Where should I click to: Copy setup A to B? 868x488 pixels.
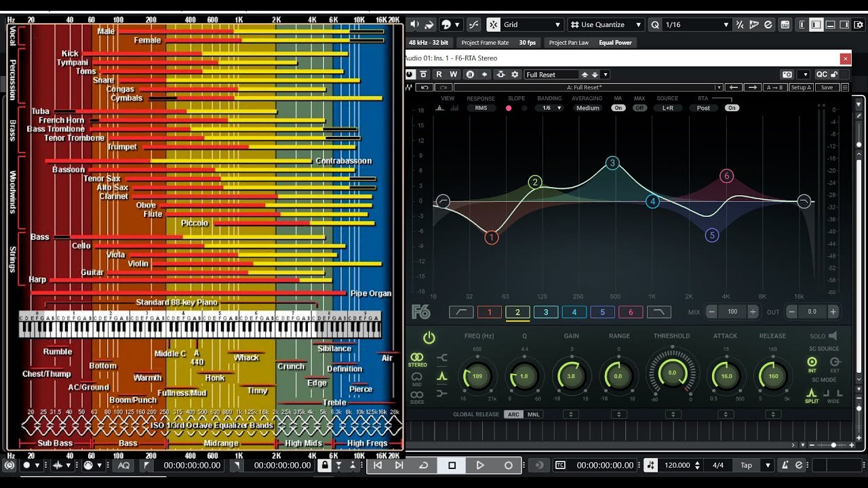(774, 87)
